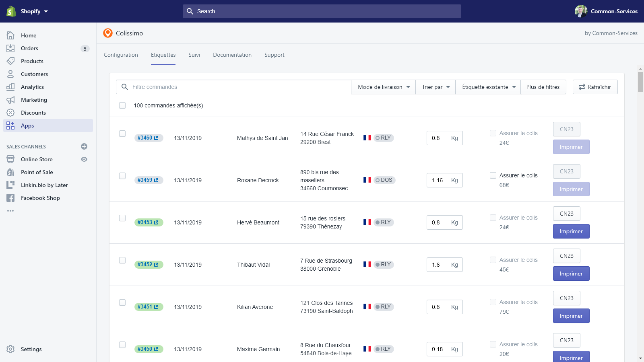View Online Store via eye icon
Image resolution: width=644 pixels, height=362 pixels.
tap(84, 159)
